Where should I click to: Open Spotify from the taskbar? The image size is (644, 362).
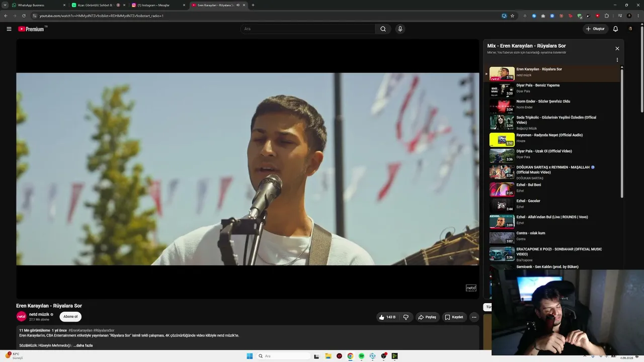tap(361, 356)
